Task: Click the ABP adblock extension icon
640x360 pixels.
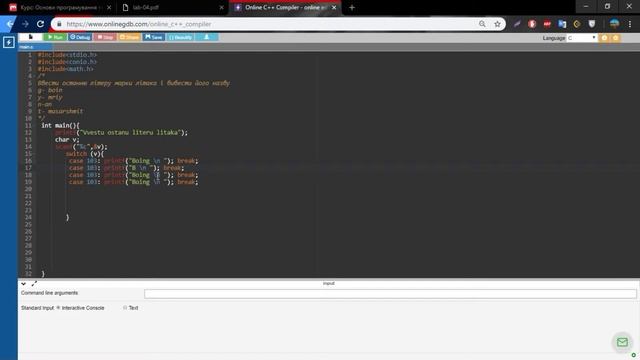Action: [x=547, y=24]
